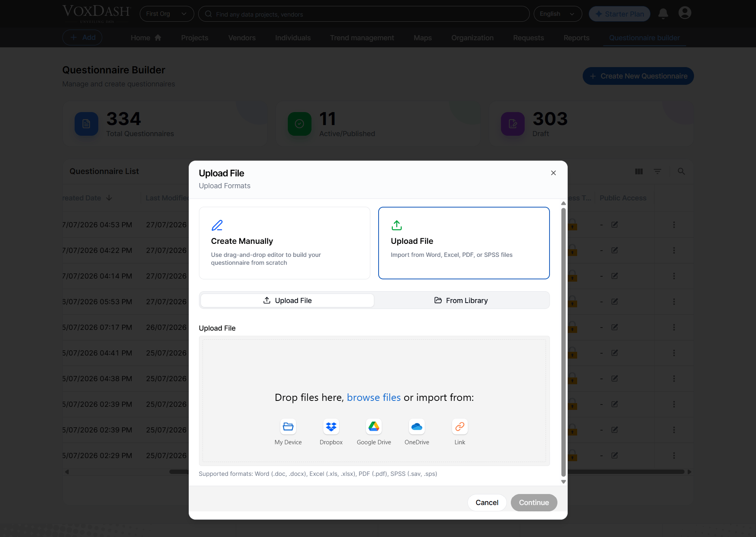Screen dimensions: 756x537
Task: Open Trend management page
Action: (362, 37)
